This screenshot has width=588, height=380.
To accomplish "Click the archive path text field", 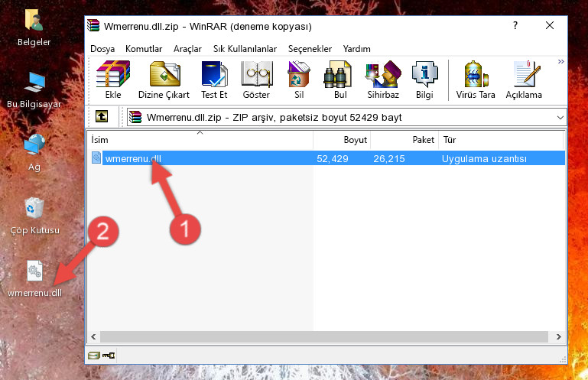I will pos(347,118).
